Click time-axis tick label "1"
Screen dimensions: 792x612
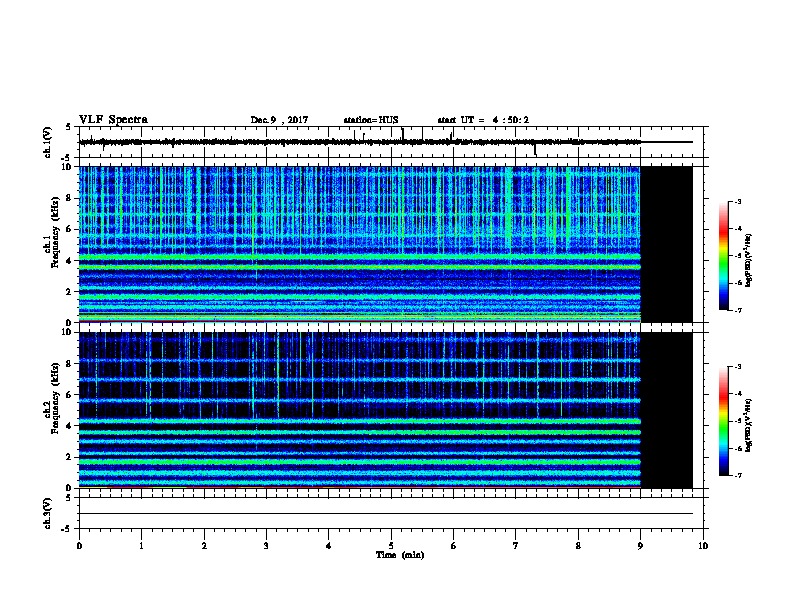tap(141, 546)
